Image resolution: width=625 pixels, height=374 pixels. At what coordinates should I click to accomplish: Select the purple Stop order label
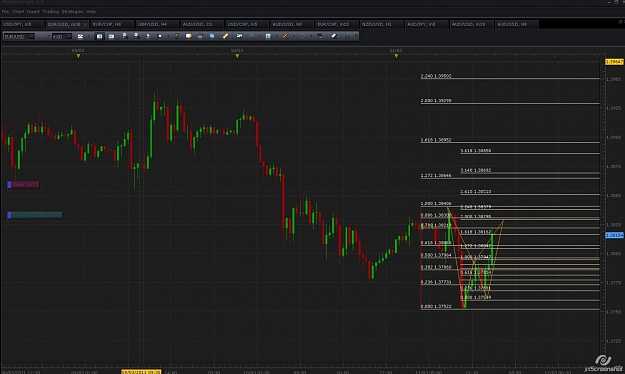(23, 185)
